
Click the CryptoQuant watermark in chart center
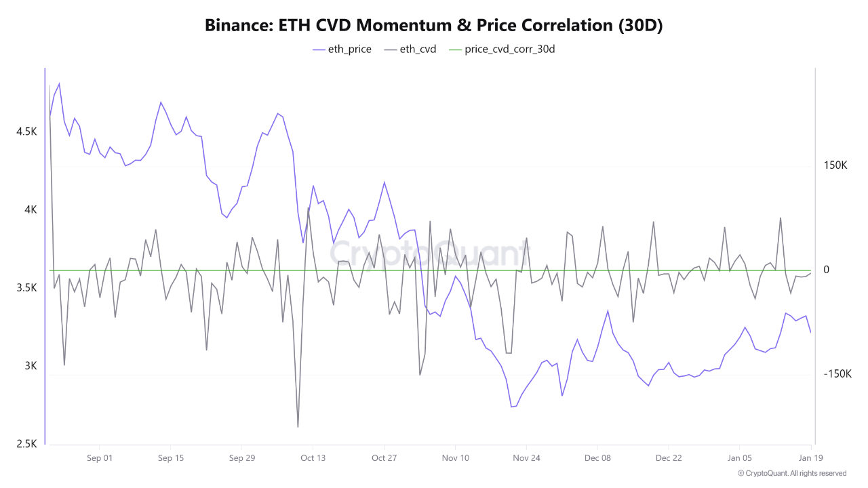tap(429, 254)
